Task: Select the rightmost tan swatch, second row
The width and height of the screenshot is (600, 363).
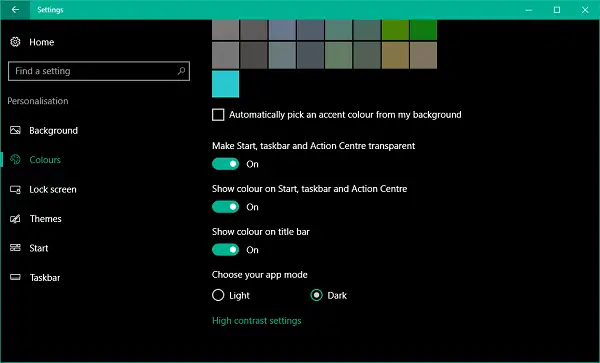Action: [423, 55]
